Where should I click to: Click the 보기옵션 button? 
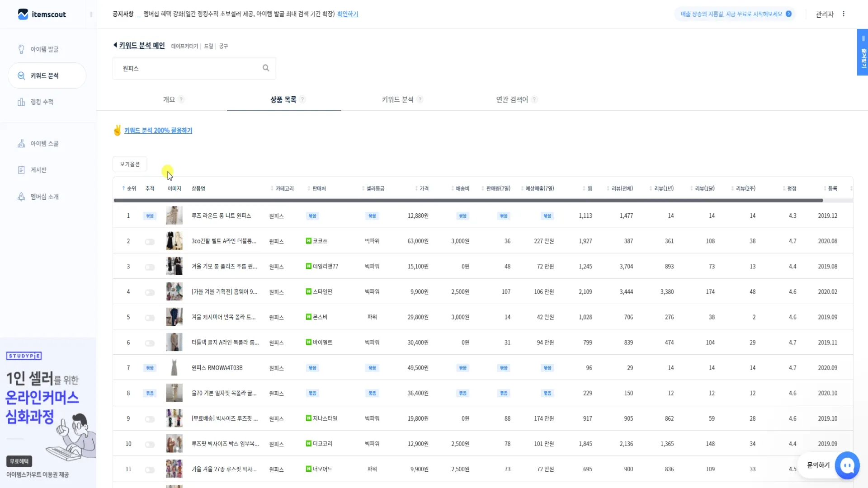tap(130, 164)
